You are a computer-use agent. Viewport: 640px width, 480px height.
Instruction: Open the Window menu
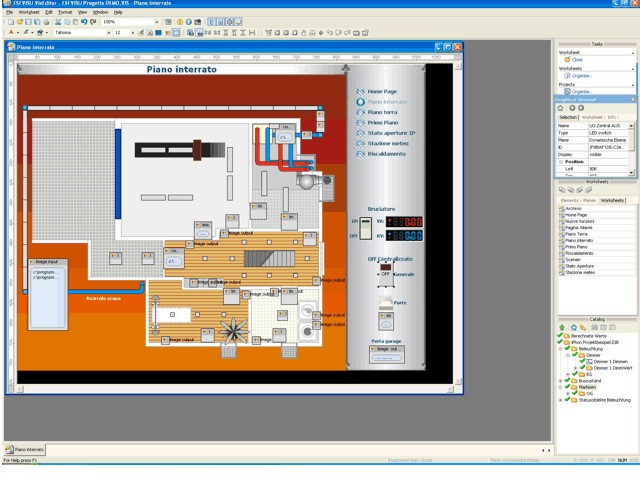click(x=100, y=12)
